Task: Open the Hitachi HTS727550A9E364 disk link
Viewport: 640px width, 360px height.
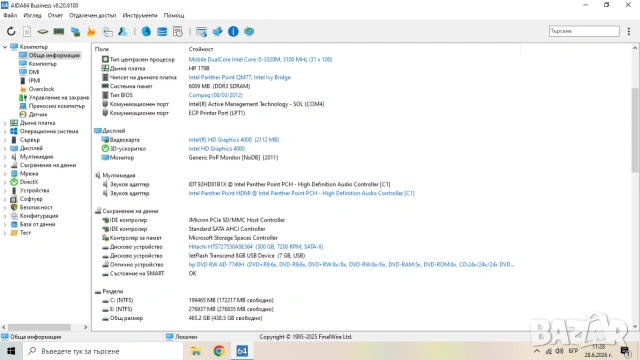Action: (x=256, y=247)
